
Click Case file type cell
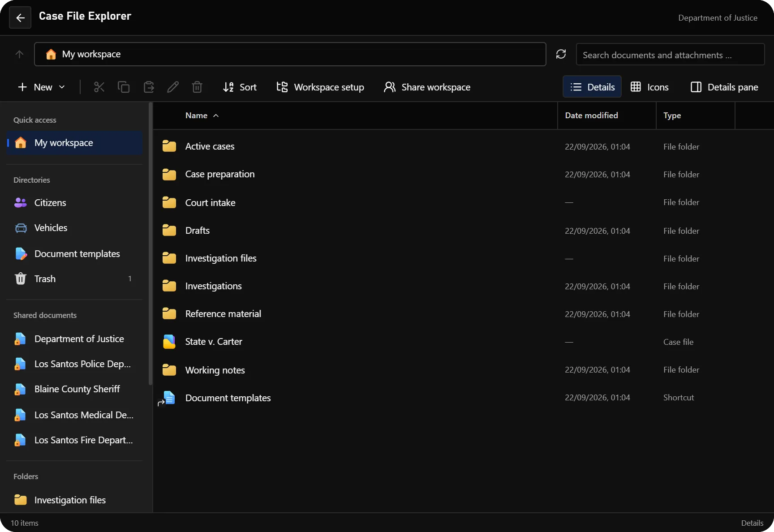(x=678, y=342)
